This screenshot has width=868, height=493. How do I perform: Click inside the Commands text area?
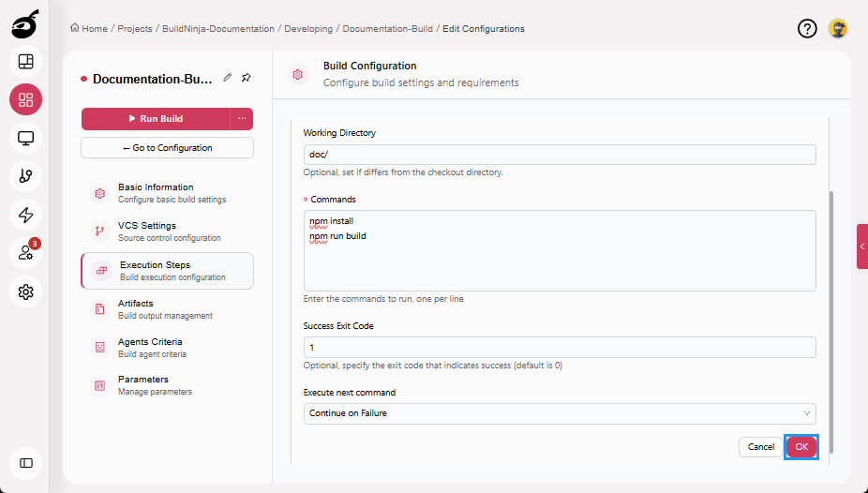click(560, 250)
